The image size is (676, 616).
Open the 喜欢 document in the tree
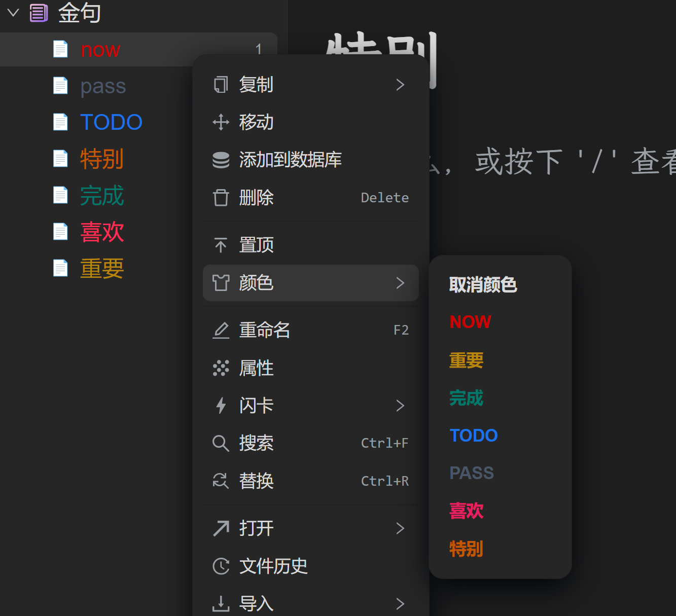pyautogui.click(x=102, y=232)
